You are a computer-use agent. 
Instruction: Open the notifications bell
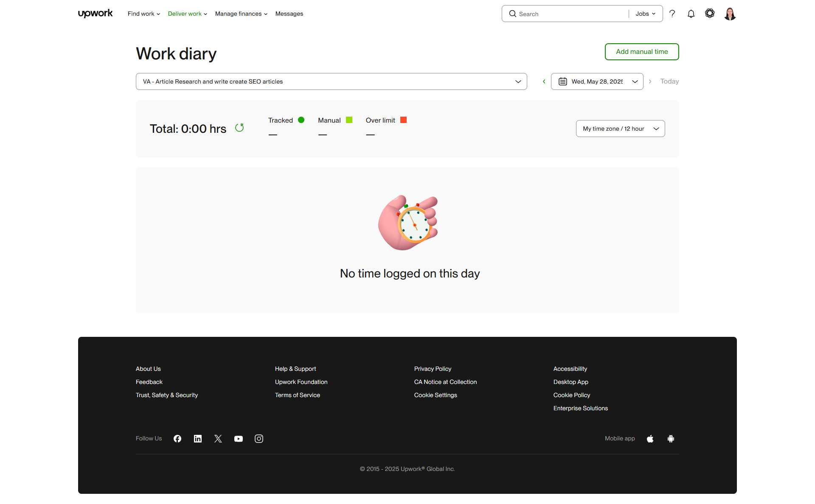tap(691, 14)
